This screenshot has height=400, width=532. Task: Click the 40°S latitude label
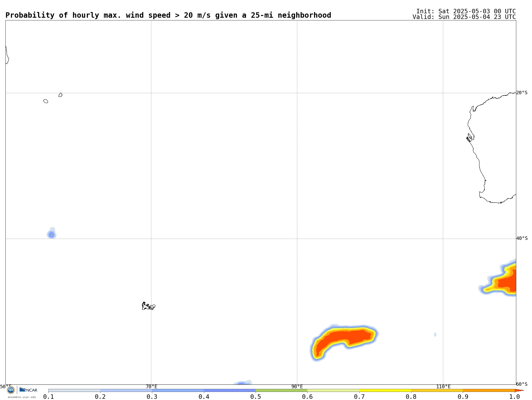[x=522, y=238]
